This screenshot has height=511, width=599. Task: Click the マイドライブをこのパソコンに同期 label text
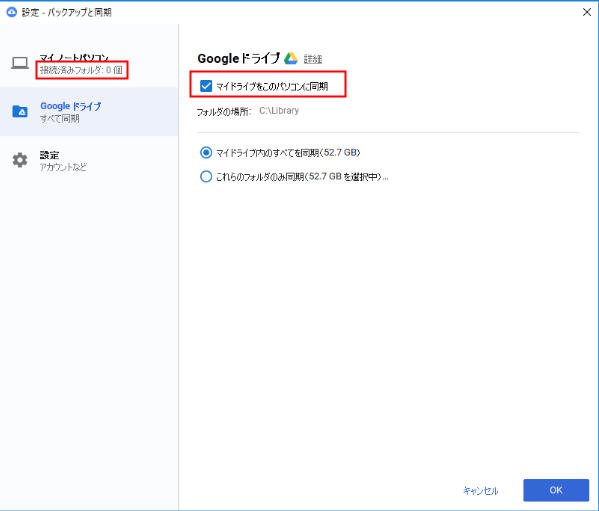[272, 86]
